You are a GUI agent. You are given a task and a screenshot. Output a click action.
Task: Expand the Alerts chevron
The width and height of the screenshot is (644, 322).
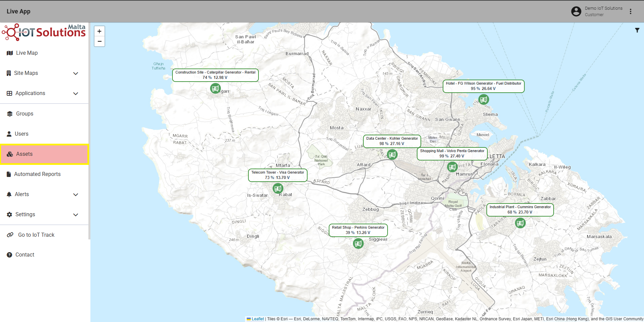tap(76, 195)
